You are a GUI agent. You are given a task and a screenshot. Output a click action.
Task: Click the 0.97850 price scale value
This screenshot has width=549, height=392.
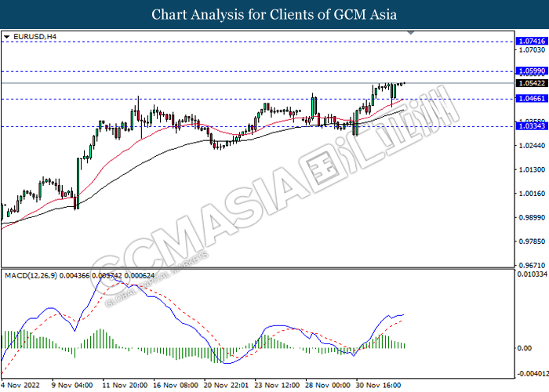tap(532, 241)
